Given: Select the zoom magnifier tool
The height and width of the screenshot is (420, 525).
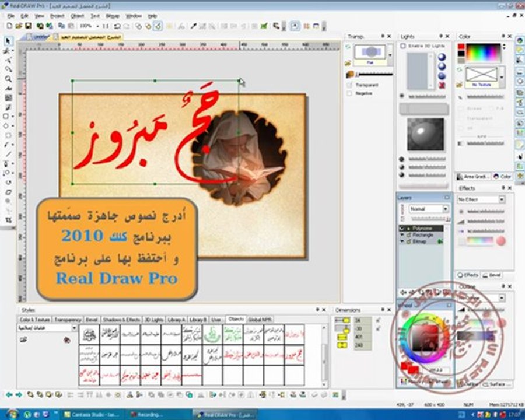Looking at the screenshot, I should pyautogui.click(x=8, y=79).
